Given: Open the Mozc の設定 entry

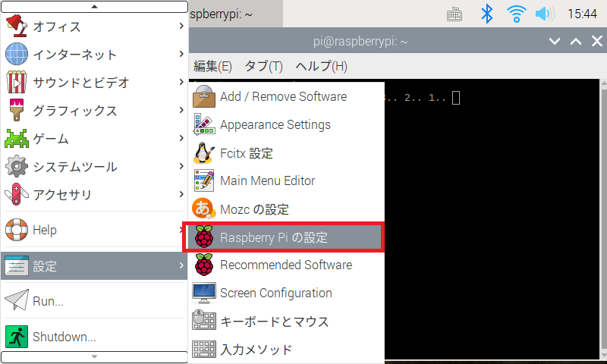Looking at the screenshot, I should click(x=287, y=209).
